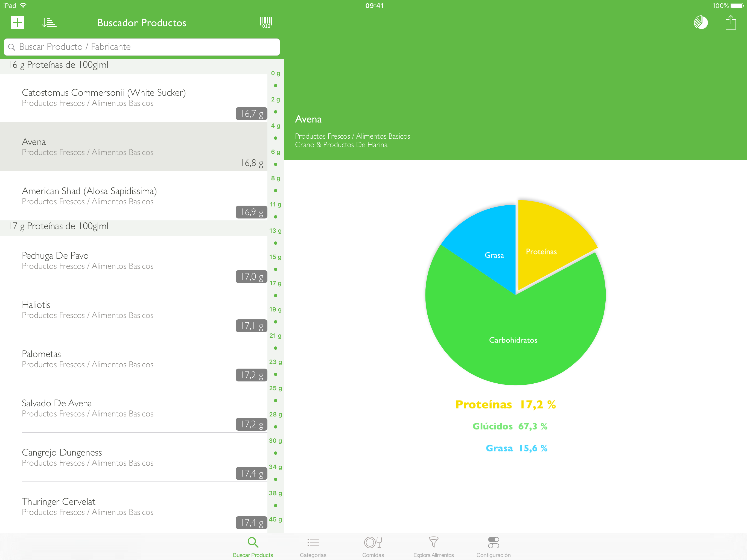Toggle the pie chart view icon

701,23
